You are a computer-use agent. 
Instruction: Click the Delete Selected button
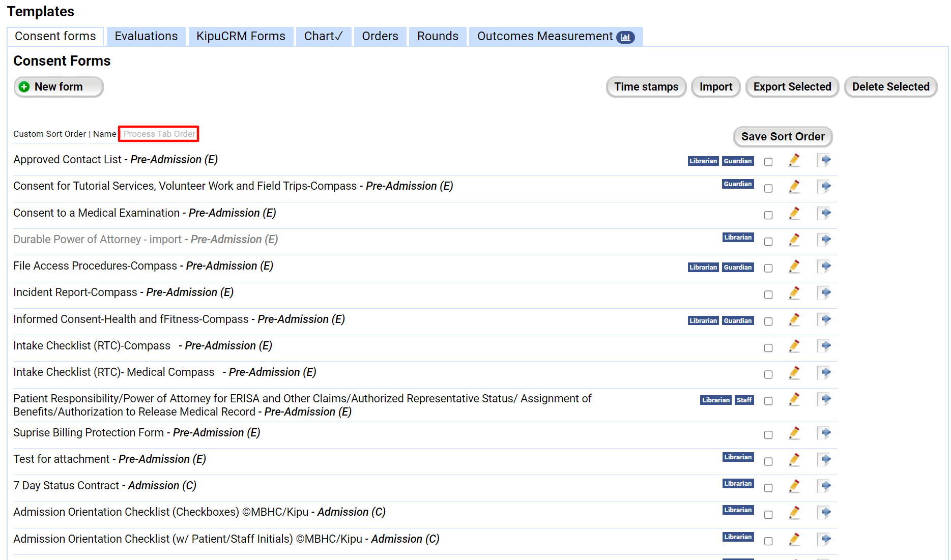click(890, 86)
